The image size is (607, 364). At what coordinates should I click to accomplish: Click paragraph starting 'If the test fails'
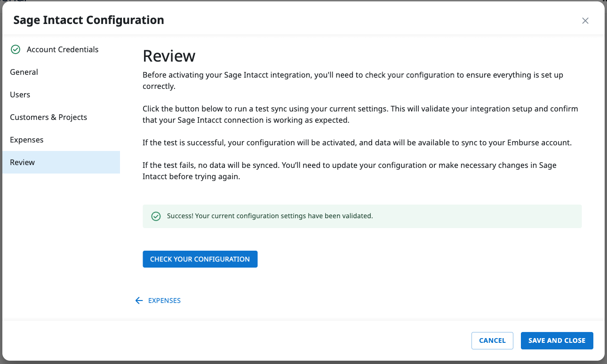point(350,171)
